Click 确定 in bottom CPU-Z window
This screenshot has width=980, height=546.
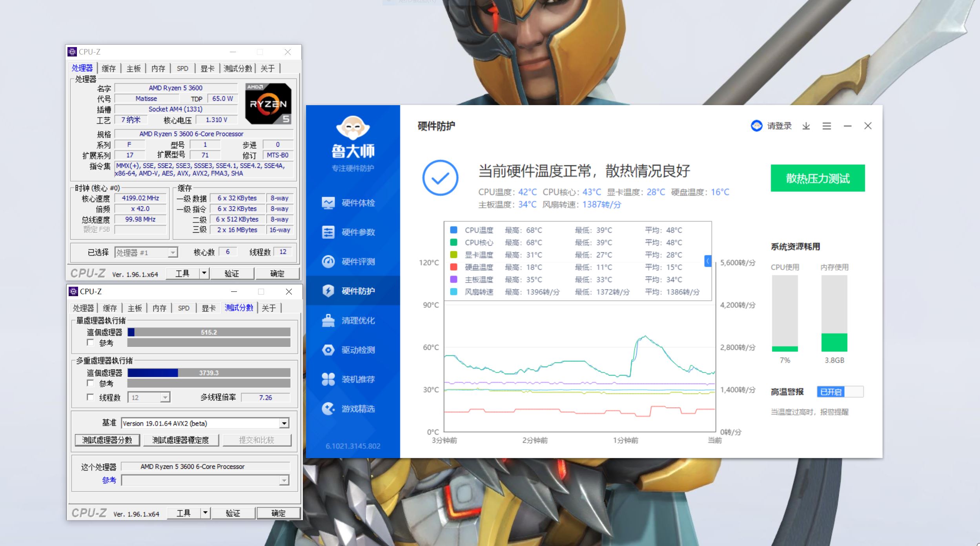279,513
